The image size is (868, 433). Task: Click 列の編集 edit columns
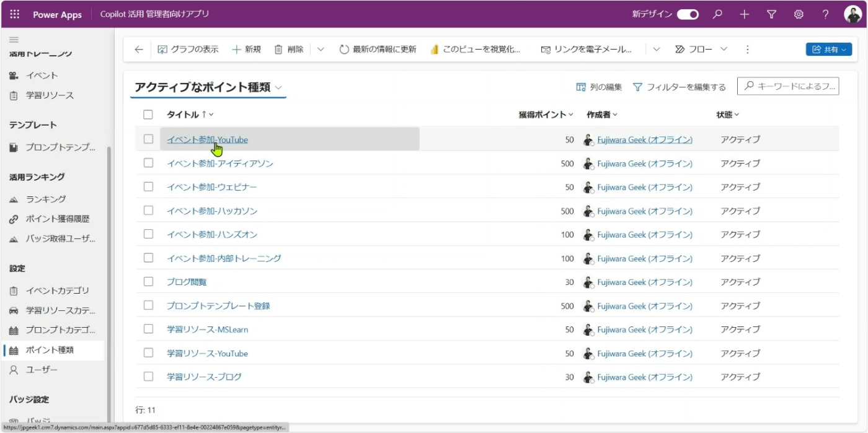pyautogui.click(x=599, y=87)
